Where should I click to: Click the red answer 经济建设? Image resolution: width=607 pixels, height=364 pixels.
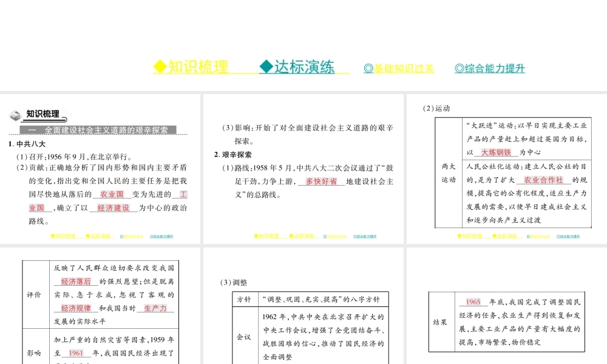click(114, 207)
